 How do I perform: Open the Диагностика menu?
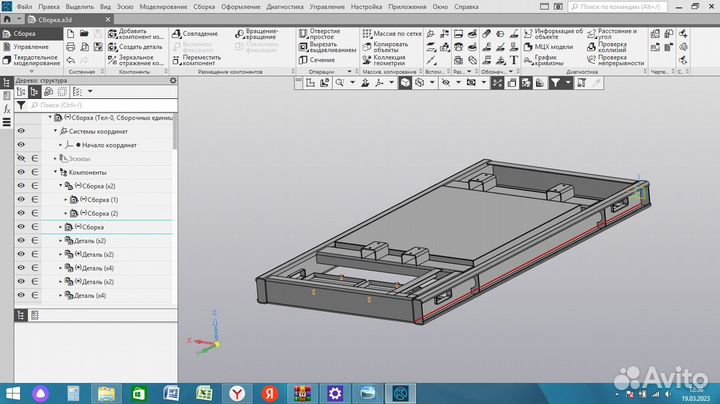coord(285,7)
